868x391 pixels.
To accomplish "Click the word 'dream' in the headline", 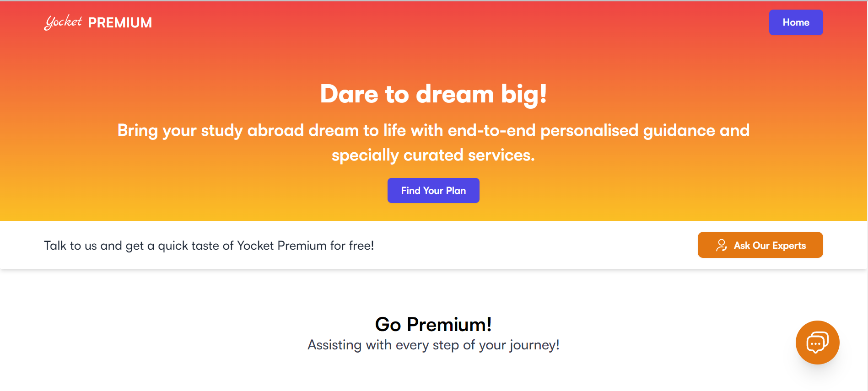I will pos(455,94).
